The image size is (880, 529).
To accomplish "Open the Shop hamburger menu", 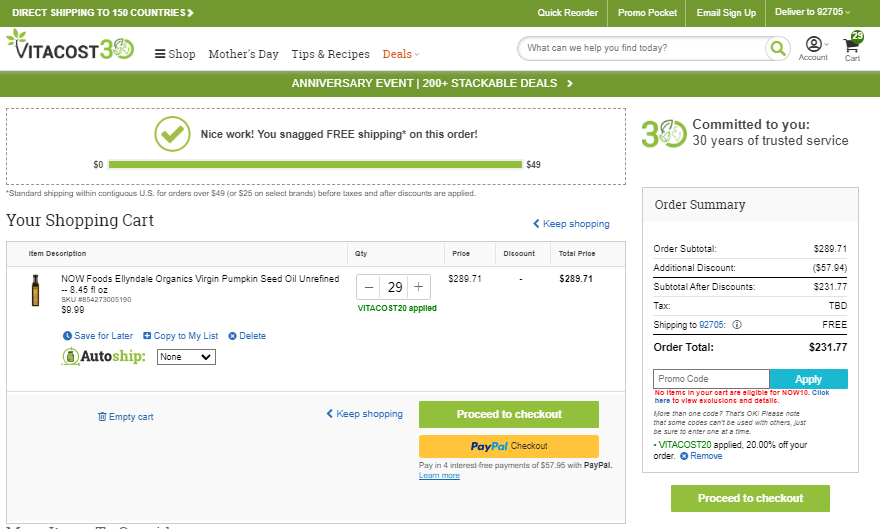I will click(175, 54).
